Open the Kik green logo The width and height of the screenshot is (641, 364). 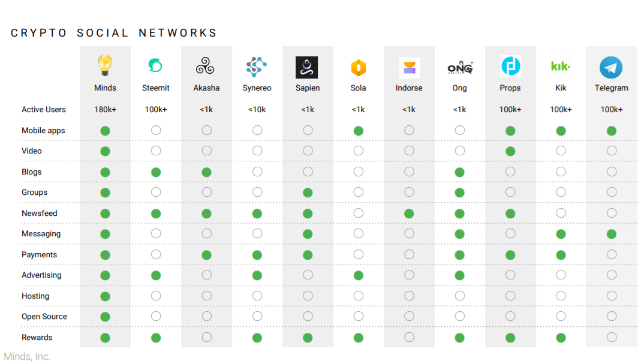[x=561, y=66]
